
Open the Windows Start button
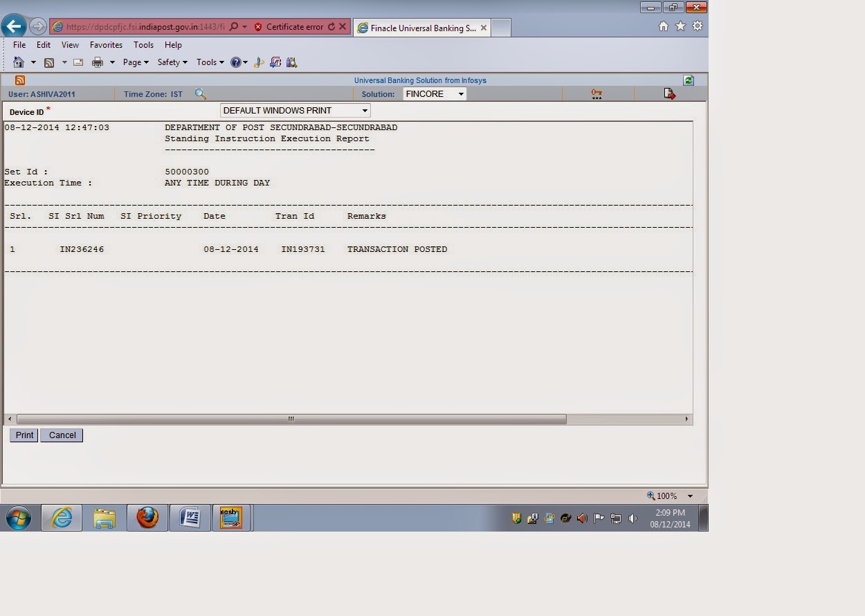19,518
